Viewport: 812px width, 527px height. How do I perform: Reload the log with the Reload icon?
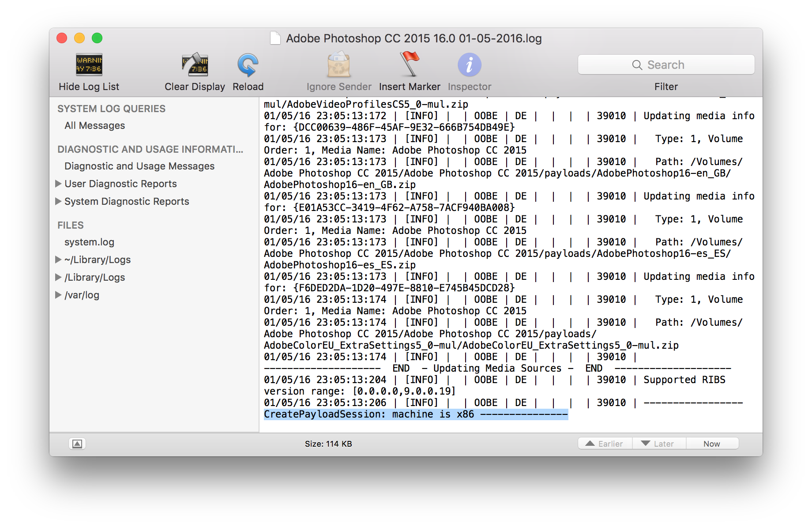(248, 65)
